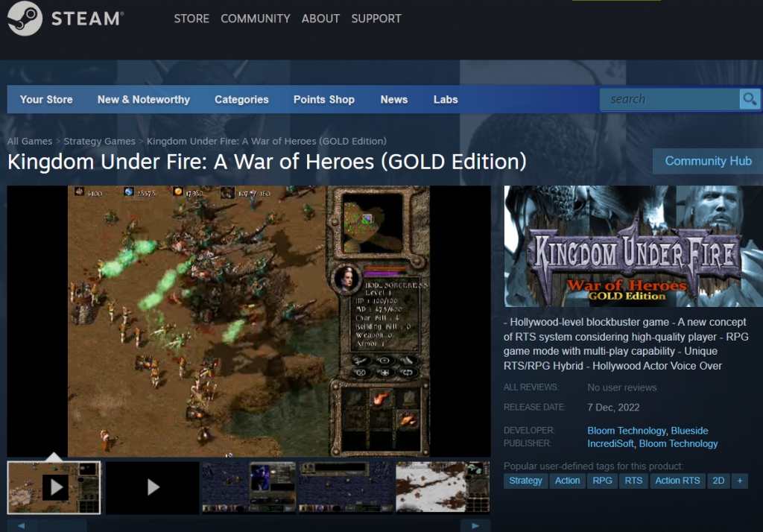Image resolution: width=763 pixels, height=532 pixels.
Task: Open the Your Store tab
Action: coord(46,99)
